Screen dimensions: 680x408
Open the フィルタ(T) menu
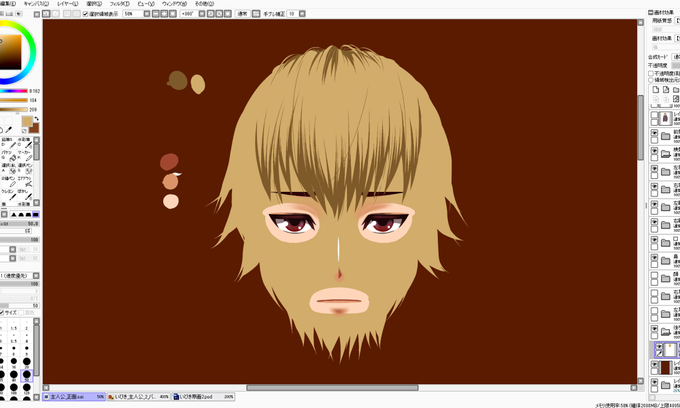tap(119, 3)
